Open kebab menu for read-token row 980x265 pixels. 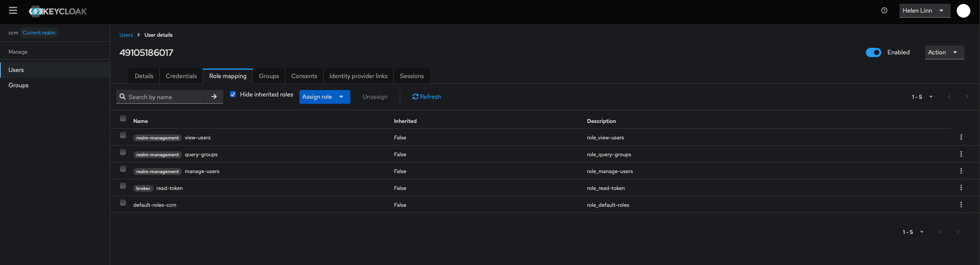coord(961,188)
